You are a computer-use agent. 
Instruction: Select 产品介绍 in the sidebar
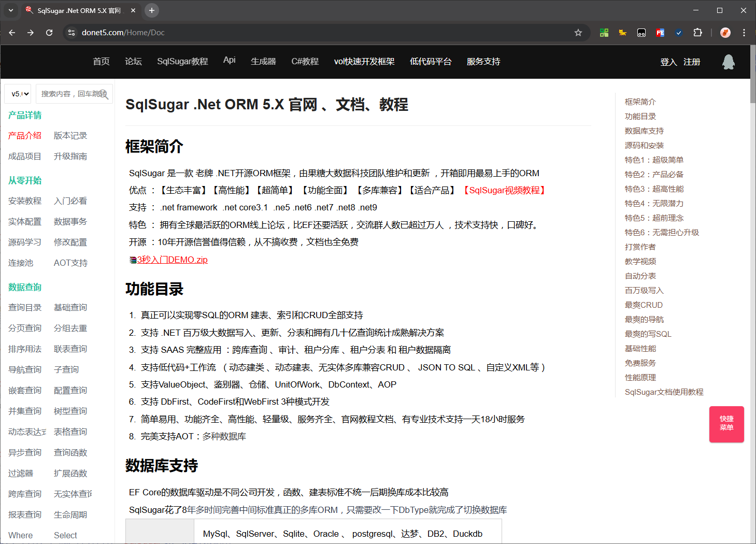[25, 136]
